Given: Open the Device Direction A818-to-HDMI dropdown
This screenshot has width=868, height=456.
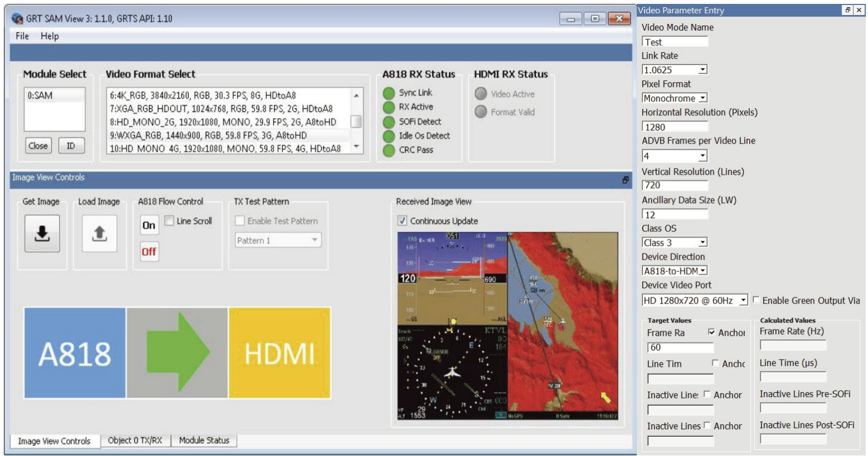Looking at the screenshot, I should [703, 271].
